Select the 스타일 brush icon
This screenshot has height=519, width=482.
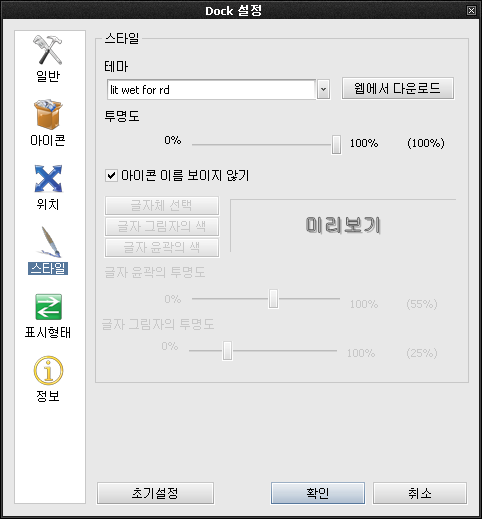pyautogui.click(x=50, y=242)
